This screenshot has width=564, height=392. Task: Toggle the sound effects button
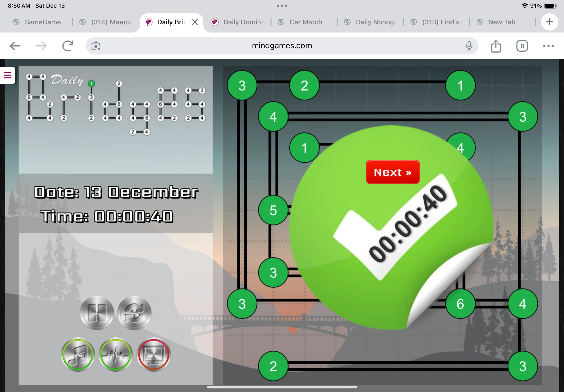click(x=116, y=354)
